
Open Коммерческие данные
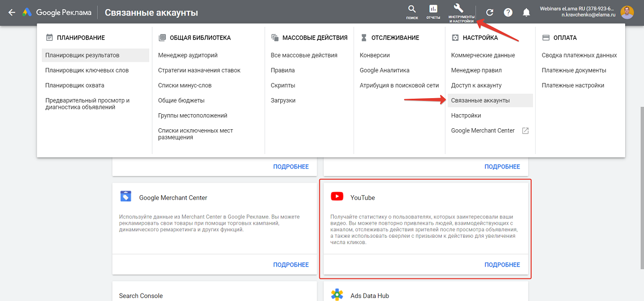(483, 55)
